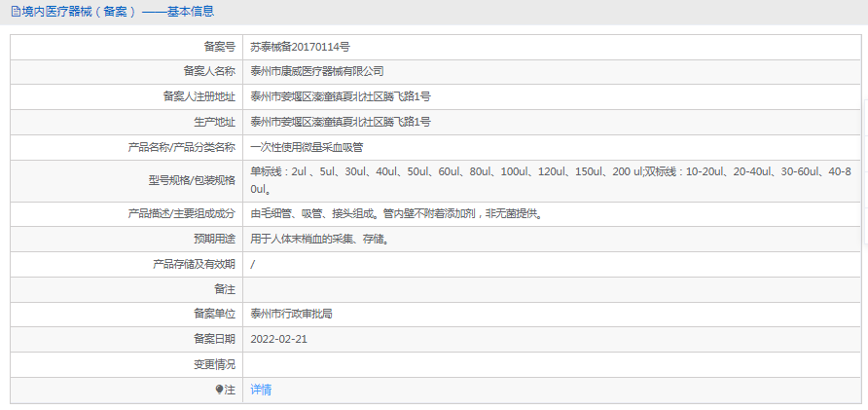Select the slash value in the 产品存储及有效期 row
The height and width of the screenshot is (410, 868).
click(x=252, y=264)
